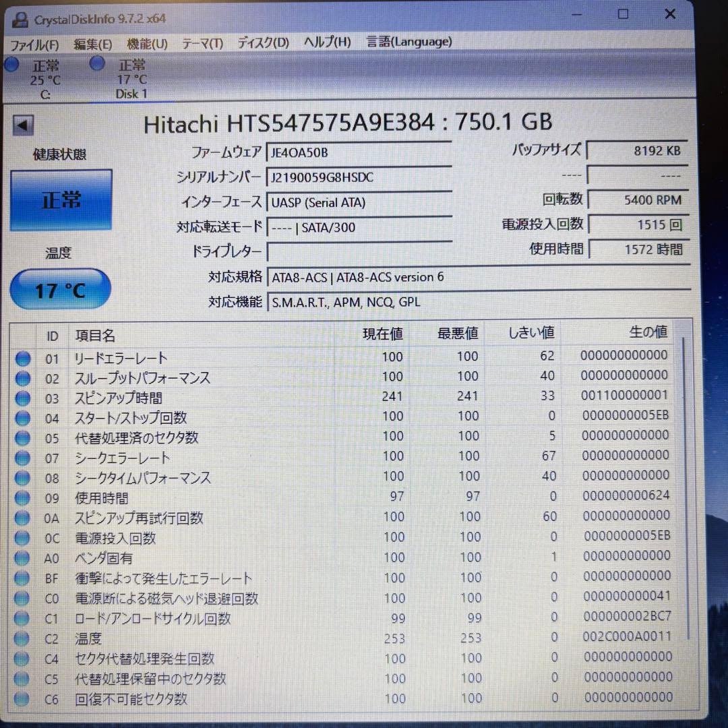Click the SMART list vertical scrollbar
Viewport: 728px width, 728px height.
point(684,487)
